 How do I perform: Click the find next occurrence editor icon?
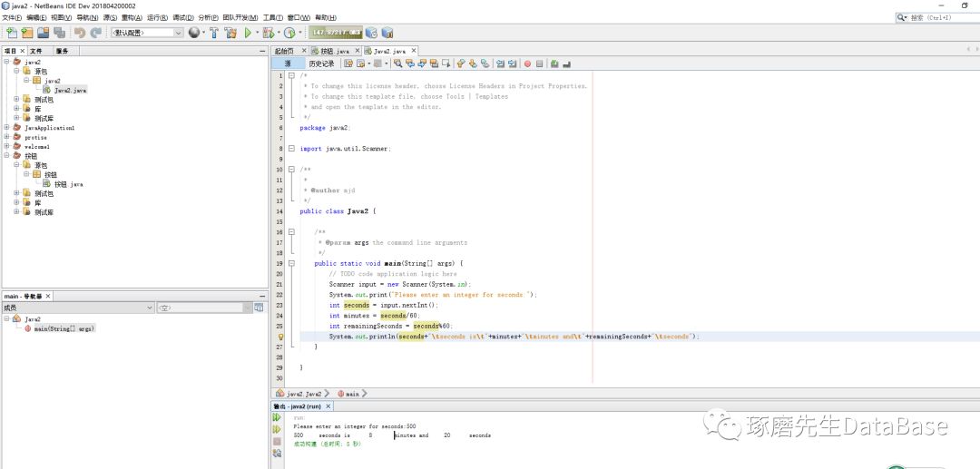point(422,64)
